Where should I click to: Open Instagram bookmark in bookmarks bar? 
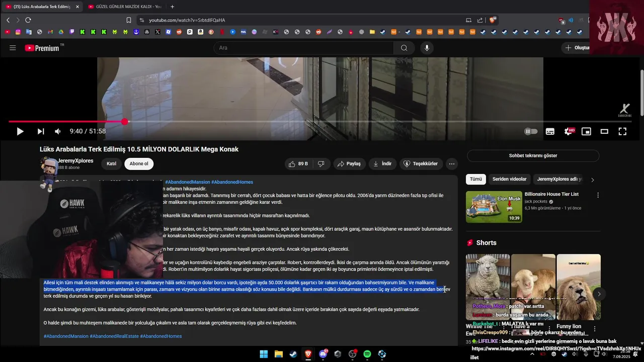click(18, 32)
